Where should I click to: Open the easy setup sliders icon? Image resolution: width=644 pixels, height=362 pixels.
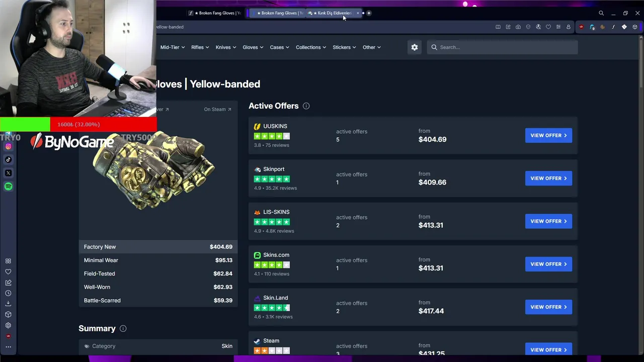(x=558, y=27)
